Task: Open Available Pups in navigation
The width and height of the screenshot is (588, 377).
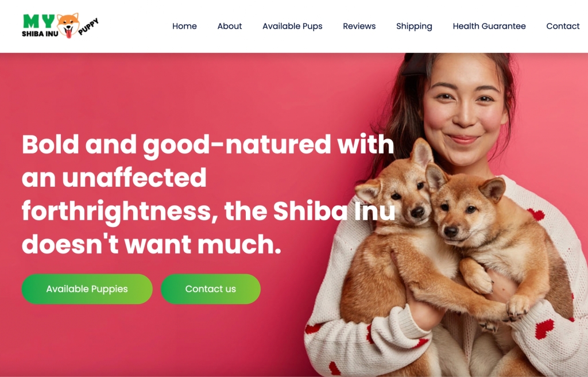Action: tap(292, 26)
